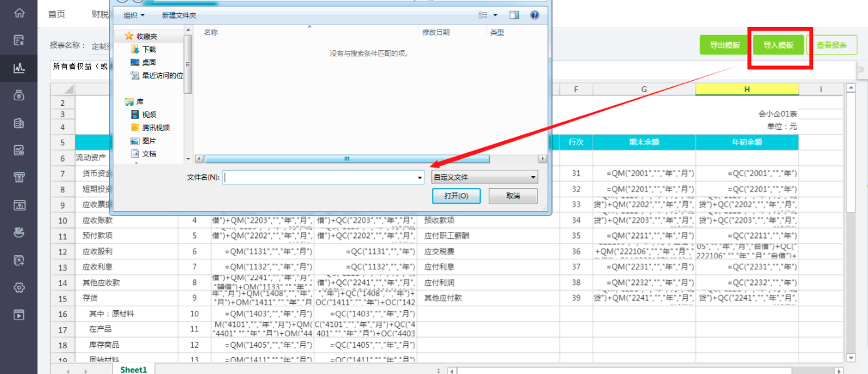The image size is (868, 374).
Task: Click the 取消 button
Action: [513, 196]
